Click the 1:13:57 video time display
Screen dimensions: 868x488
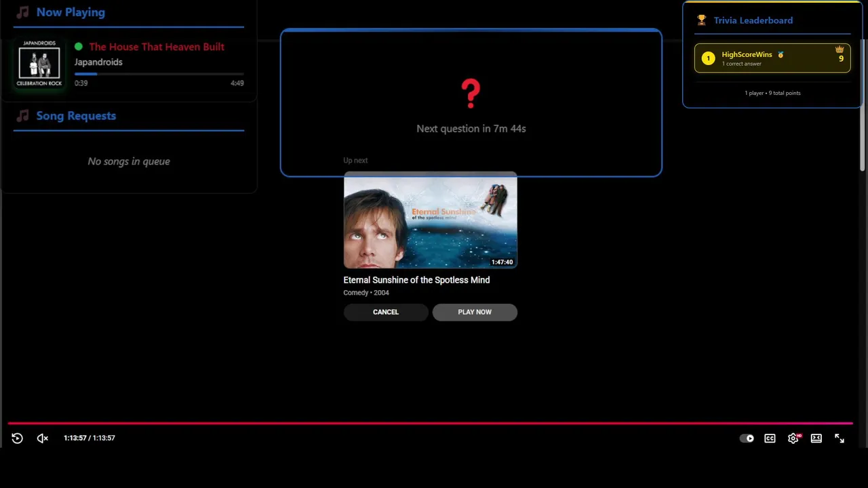pyautogui.click(x=90, y=439)
